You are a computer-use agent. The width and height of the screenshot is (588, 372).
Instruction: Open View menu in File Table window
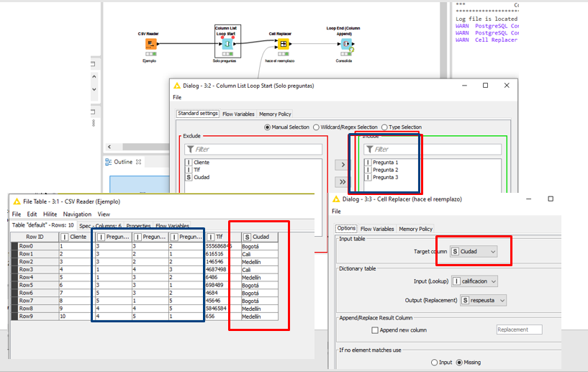104,214
